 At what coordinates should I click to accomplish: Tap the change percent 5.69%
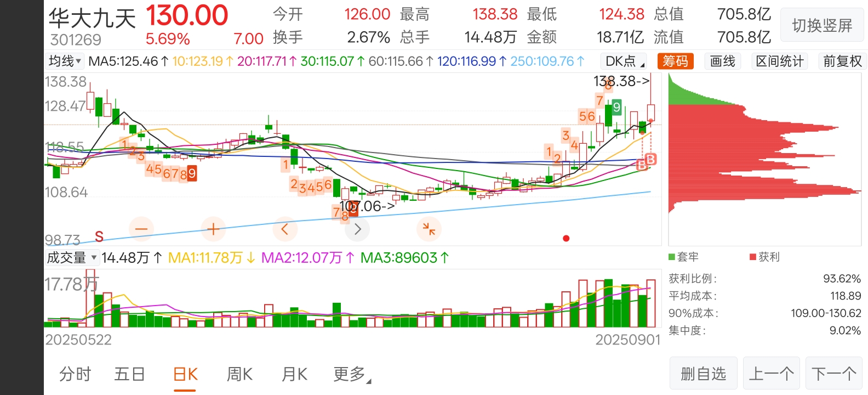[x=168, y=39]
